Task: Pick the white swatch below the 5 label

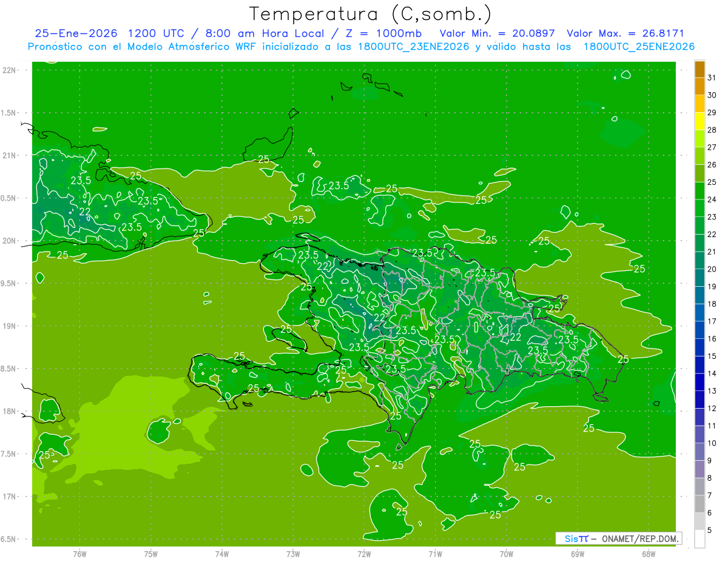Action: [699, 539]
